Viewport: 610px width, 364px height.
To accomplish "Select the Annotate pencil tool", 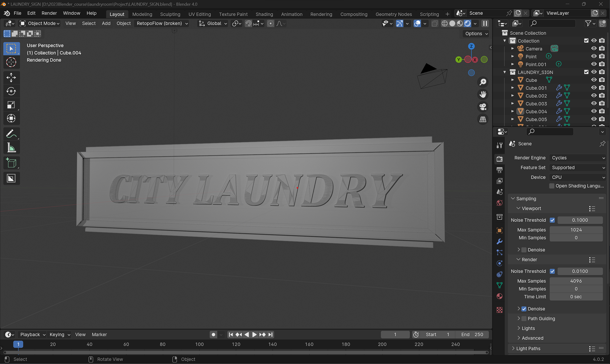I will (11, 134).
